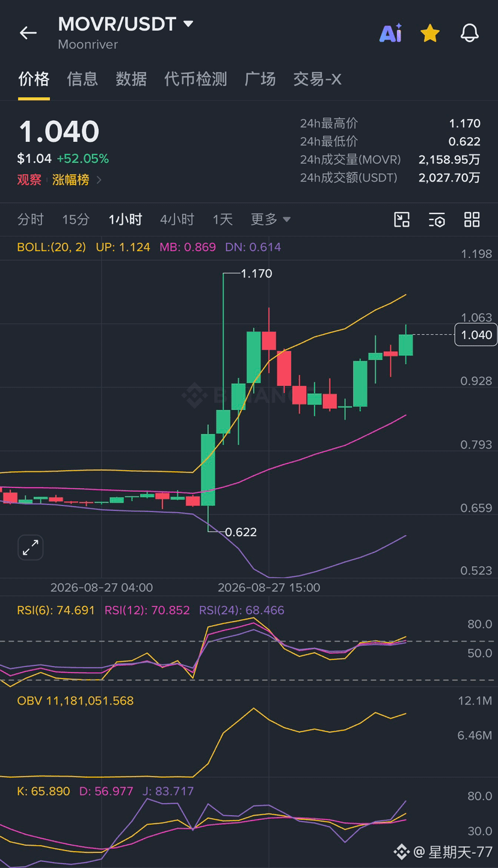Tap the 1.040 current price tag on axis
Viewport: 498px width, 868px height.
(x=476, y=335)
